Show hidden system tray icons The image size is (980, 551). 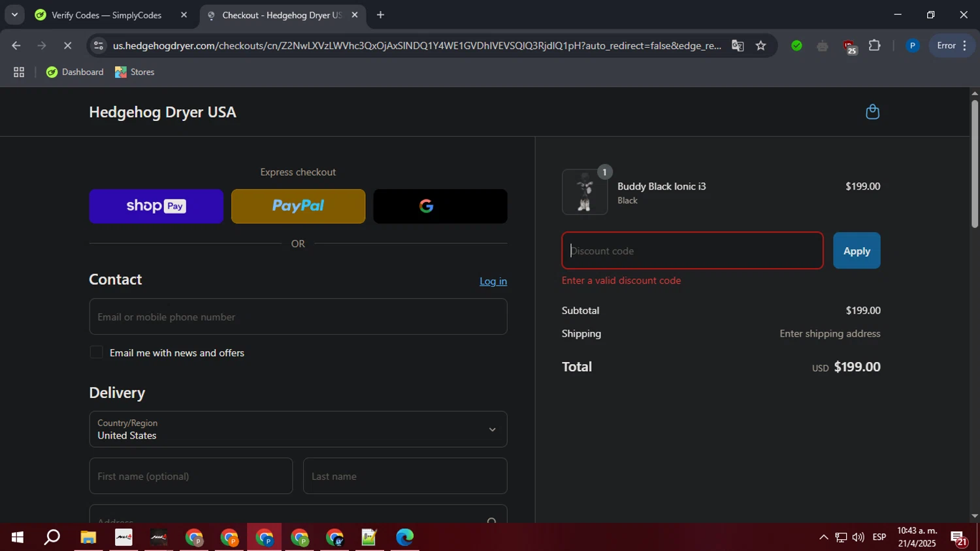(x=823, y=537)
